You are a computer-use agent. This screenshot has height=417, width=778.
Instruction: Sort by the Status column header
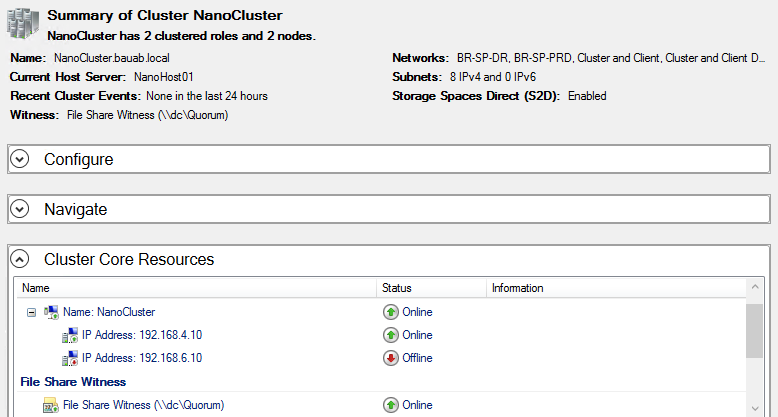(431, 288)
